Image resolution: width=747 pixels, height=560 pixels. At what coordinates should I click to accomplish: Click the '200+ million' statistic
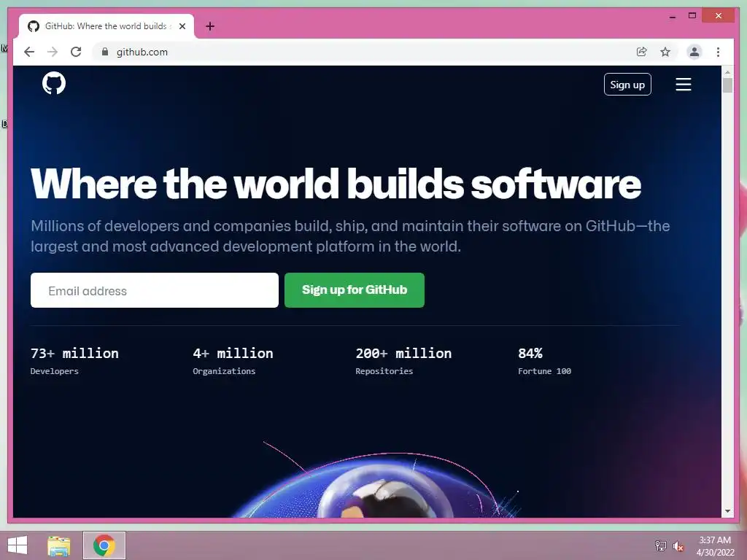(x=403, y=354)
